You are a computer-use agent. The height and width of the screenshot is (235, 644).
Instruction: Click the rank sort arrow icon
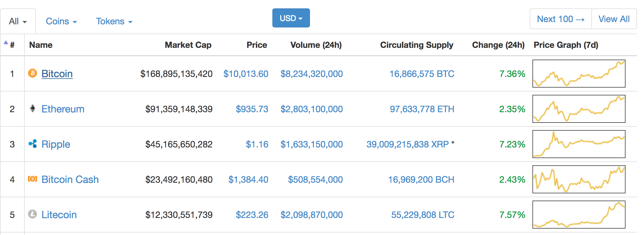(6, 43)
